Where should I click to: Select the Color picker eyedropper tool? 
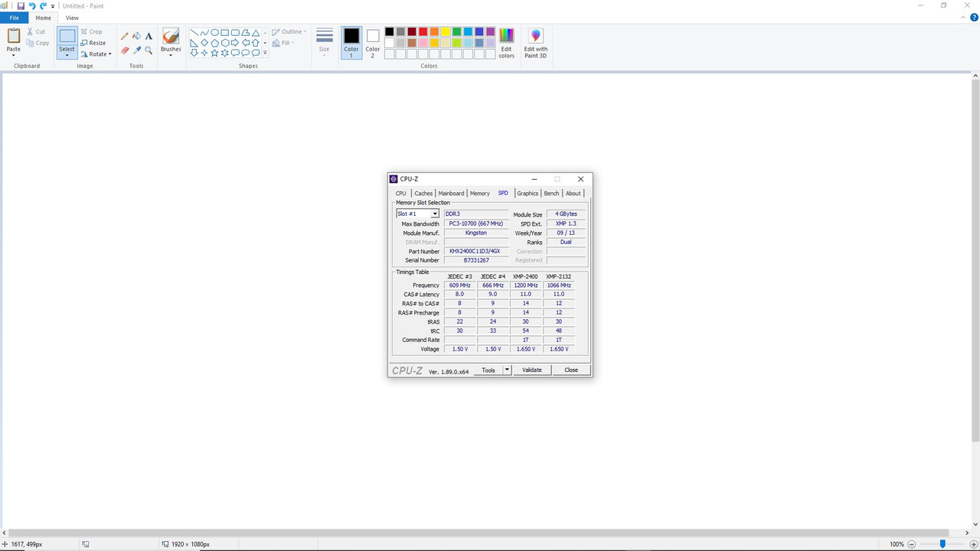coord(137,51)
